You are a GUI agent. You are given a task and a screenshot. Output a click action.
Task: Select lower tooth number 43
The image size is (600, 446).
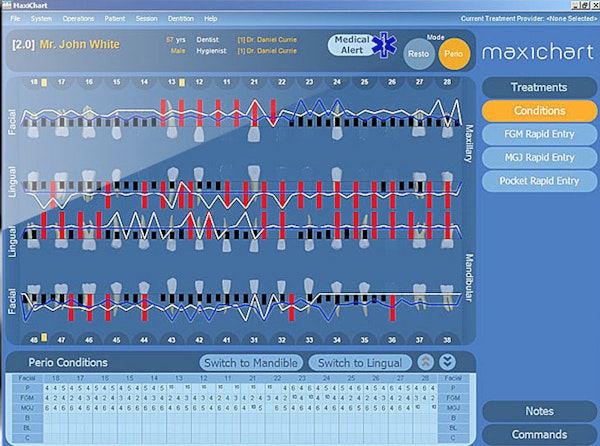point(171,340)
